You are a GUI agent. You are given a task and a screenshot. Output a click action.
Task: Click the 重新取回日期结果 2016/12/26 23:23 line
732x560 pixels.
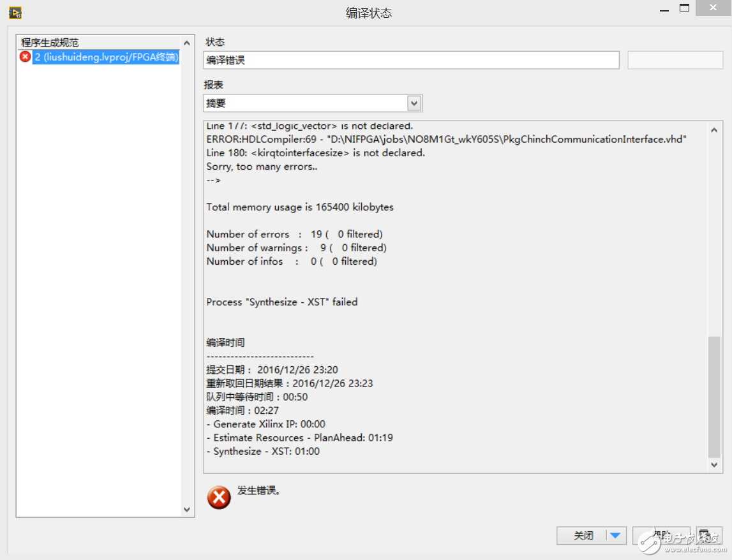click(x=290, y=383)
